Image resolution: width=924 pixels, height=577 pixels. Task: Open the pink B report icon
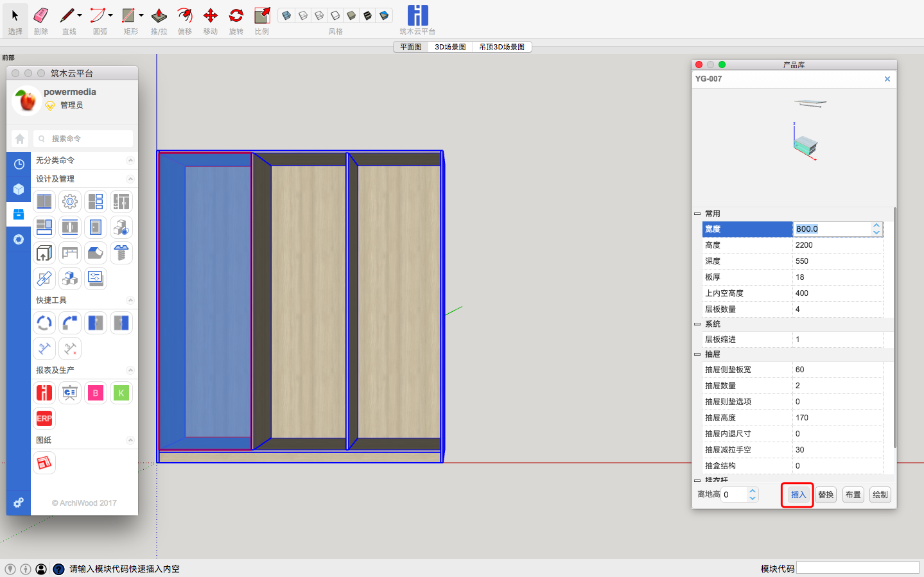click(x=96, y=393)
